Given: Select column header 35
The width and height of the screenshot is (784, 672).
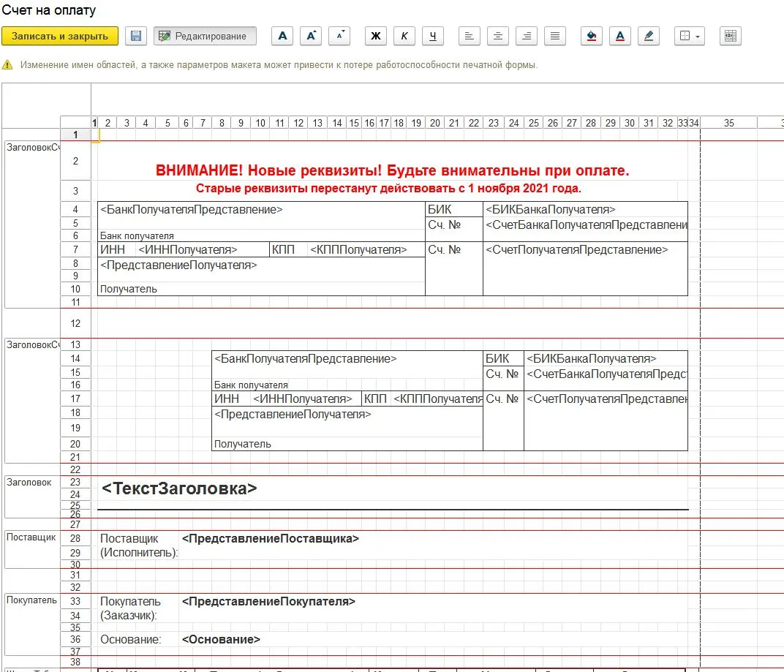Looking at the screenshot, I should tap(728, 123).
